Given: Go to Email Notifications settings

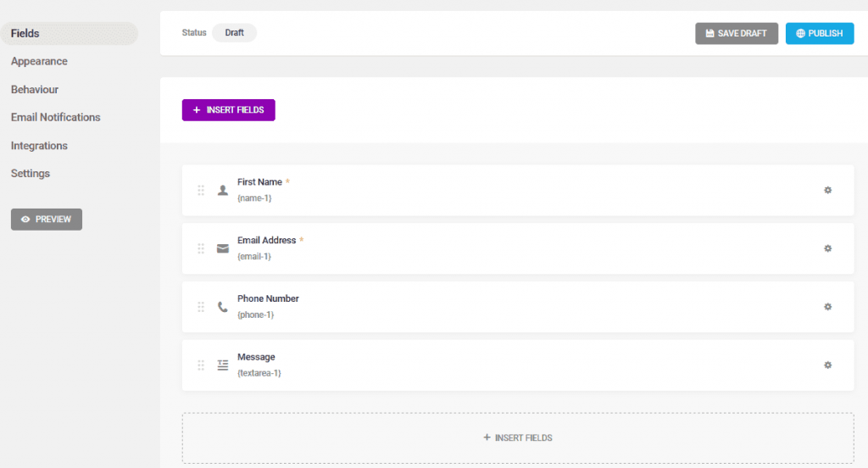Looking at the screenshot, I should pyautogui.click(x=56, y=117).
